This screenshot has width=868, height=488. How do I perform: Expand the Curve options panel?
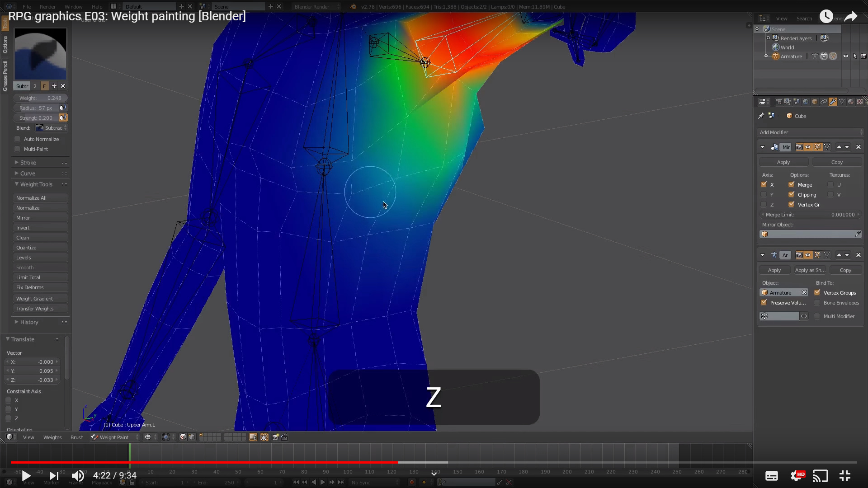click(x=17, y=173)
